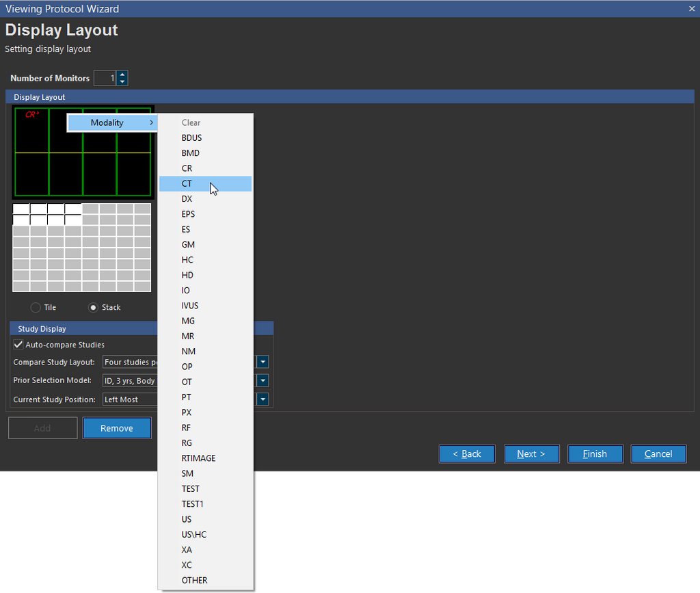The image size is (700, 593).
Task: Uncheck Auto-compare Studies checkbox
Action: click(x=18, y=345)
